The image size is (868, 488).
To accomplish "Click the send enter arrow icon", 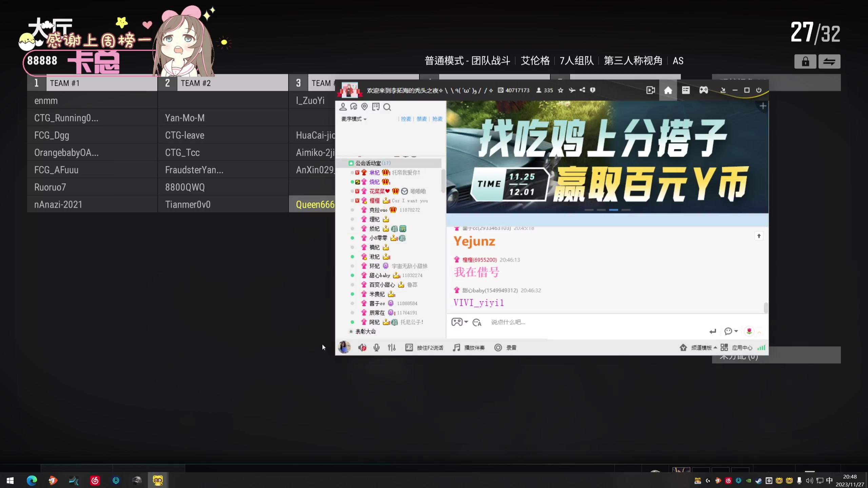I will 713,331.
